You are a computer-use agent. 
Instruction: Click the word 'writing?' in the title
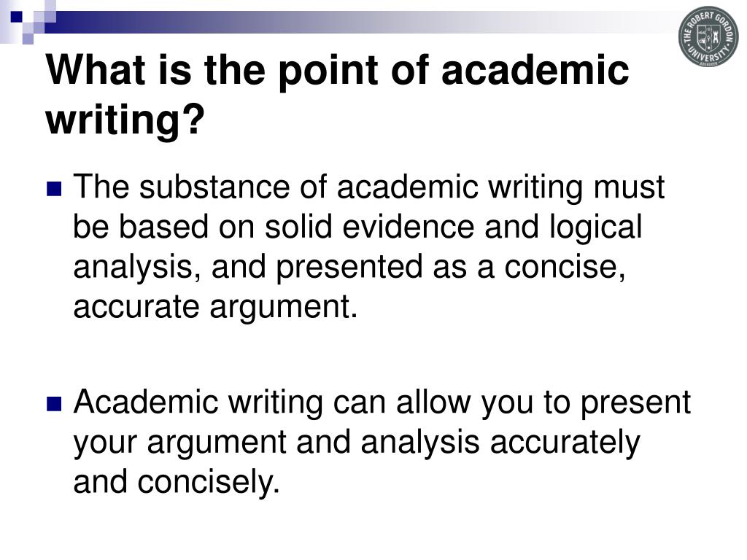click(125, 120)
